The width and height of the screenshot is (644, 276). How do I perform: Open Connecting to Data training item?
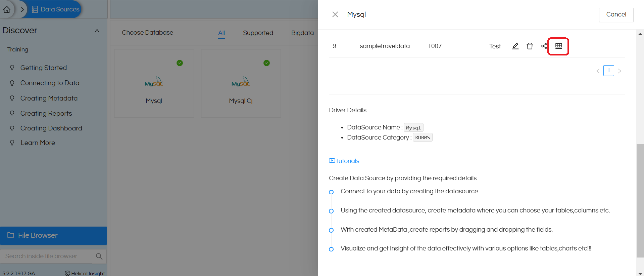click(x=50, y=83)
